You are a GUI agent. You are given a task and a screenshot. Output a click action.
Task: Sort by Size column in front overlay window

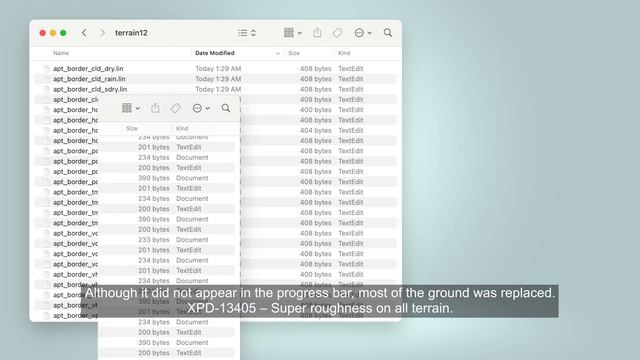(132, 129)
